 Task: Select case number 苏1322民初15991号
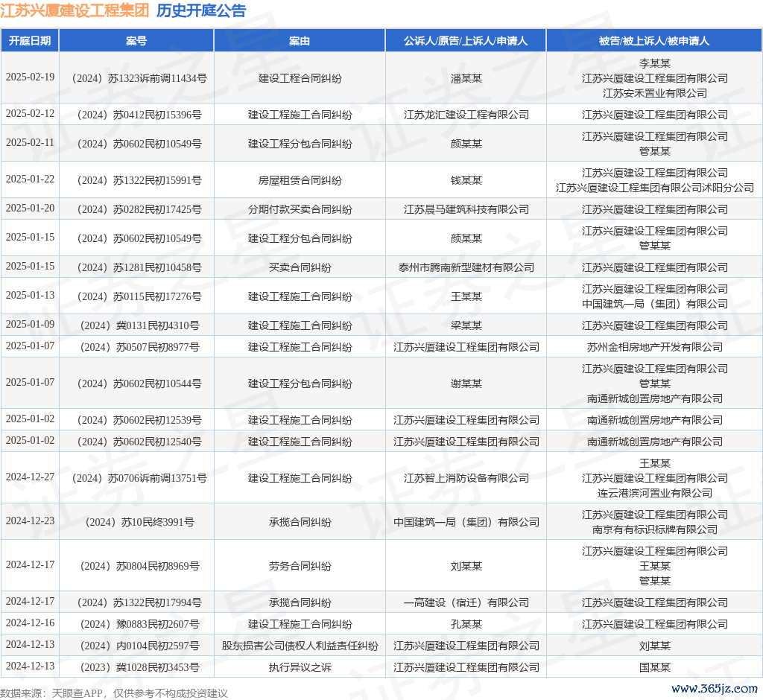139,180
